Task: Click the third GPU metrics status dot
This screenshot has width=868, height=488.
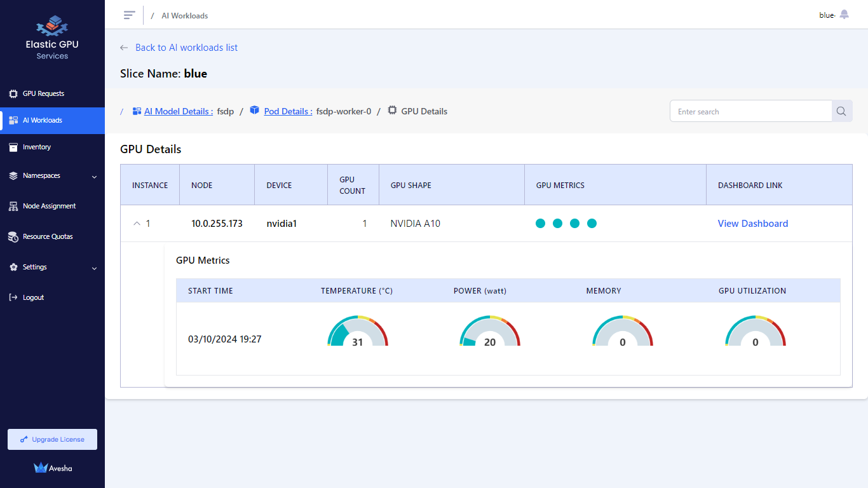Action: [x=574, y=223]
